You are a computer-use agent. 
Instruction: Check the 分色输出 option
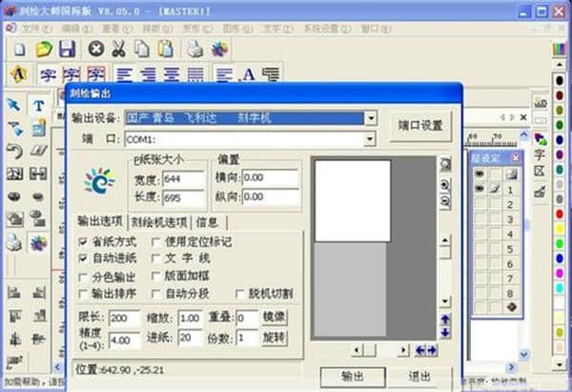tap(83, 278)
